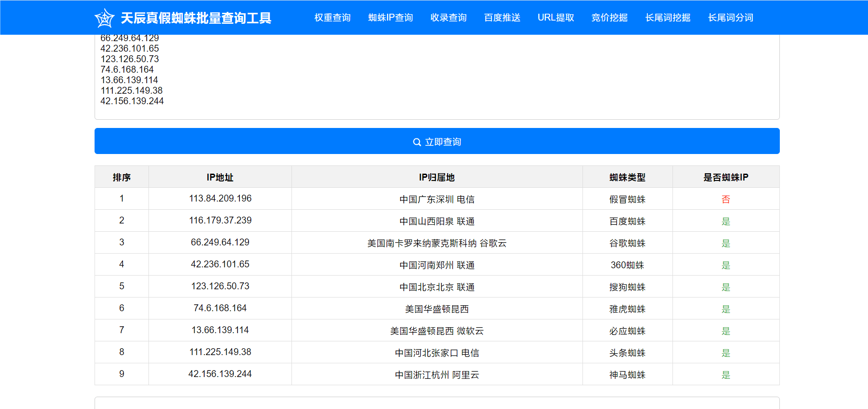
Task: Click location 中国北京北京 联通
Action: pyautogui.click(x=437, y=287)
